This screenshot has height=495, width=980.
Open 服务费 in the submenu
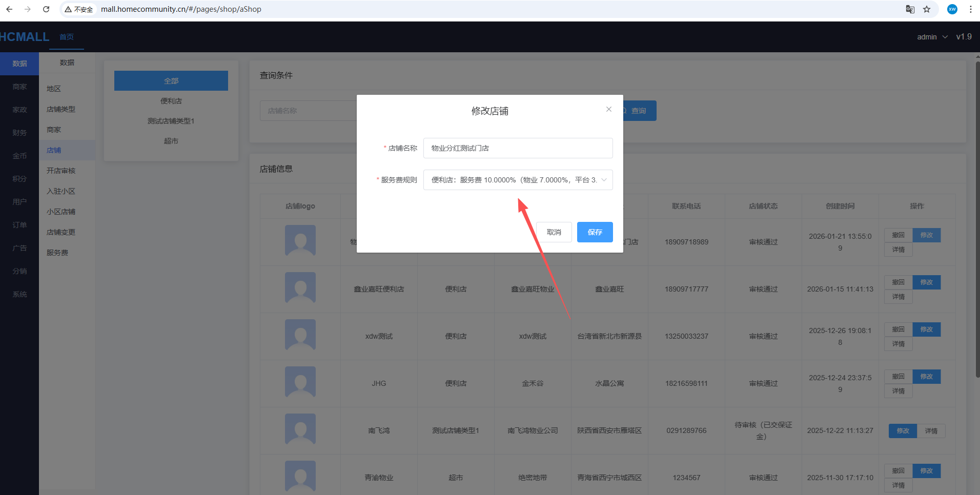(x=57, y=253)
